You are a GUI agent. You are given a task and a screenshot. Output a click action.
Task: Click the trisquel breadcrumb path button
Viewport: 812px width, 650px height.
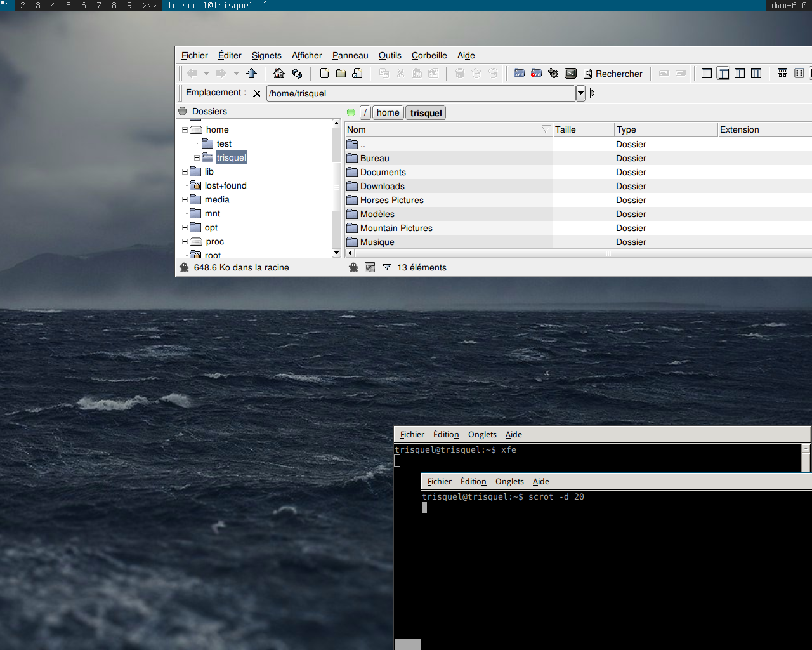425,112
